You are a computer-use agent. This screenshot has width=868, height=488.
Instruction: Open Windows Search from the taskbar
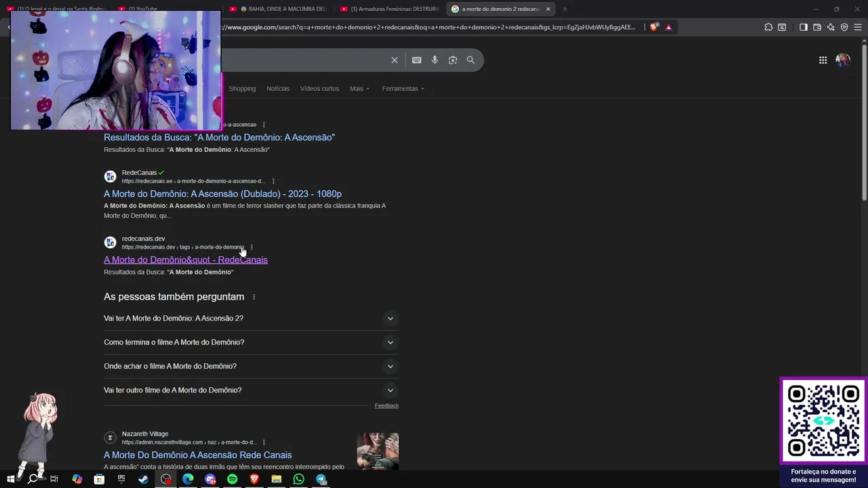coord(33,479)
